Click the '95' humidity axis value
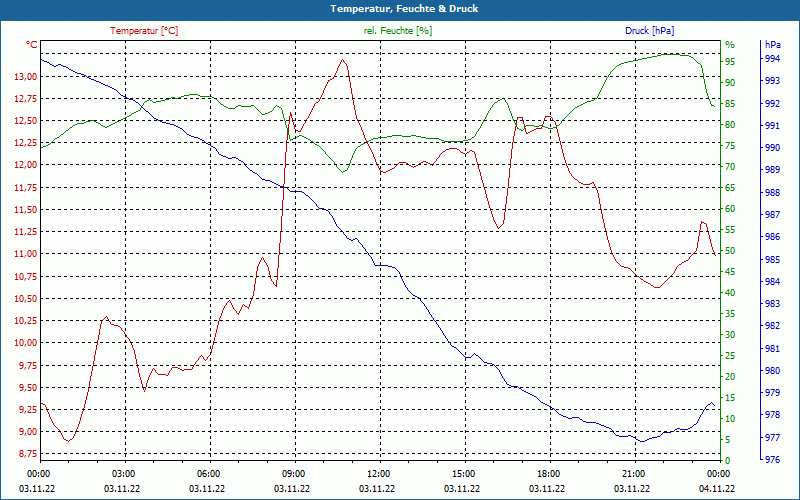 730,62
